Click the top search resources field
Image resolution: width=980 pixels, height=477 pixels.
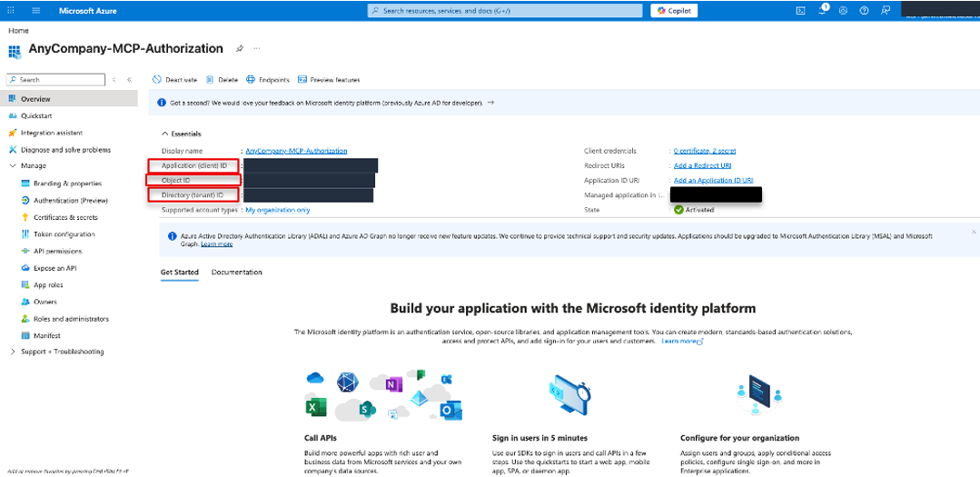pyautogui.click(x=505, y=11)
